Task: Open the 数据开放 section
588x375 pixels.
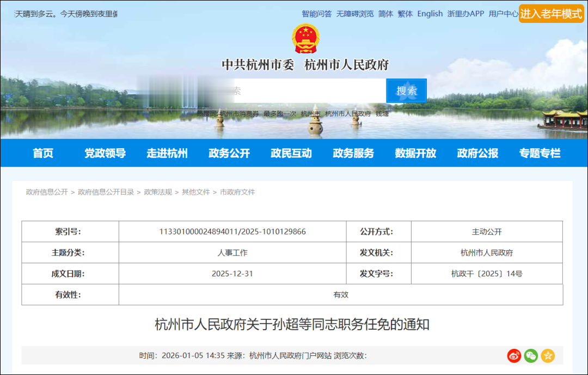Action: point(415,153)
